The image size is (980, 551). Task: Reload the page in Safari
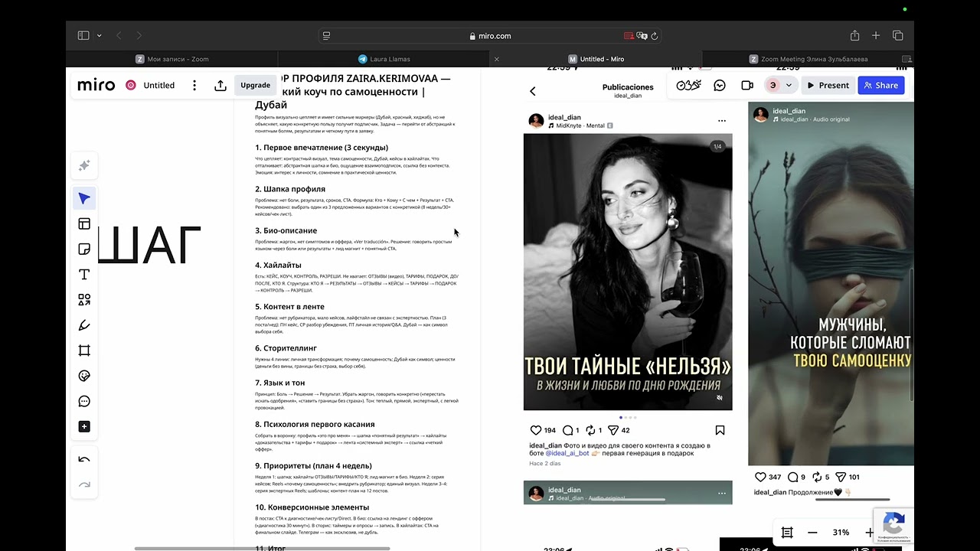(655, 35)
